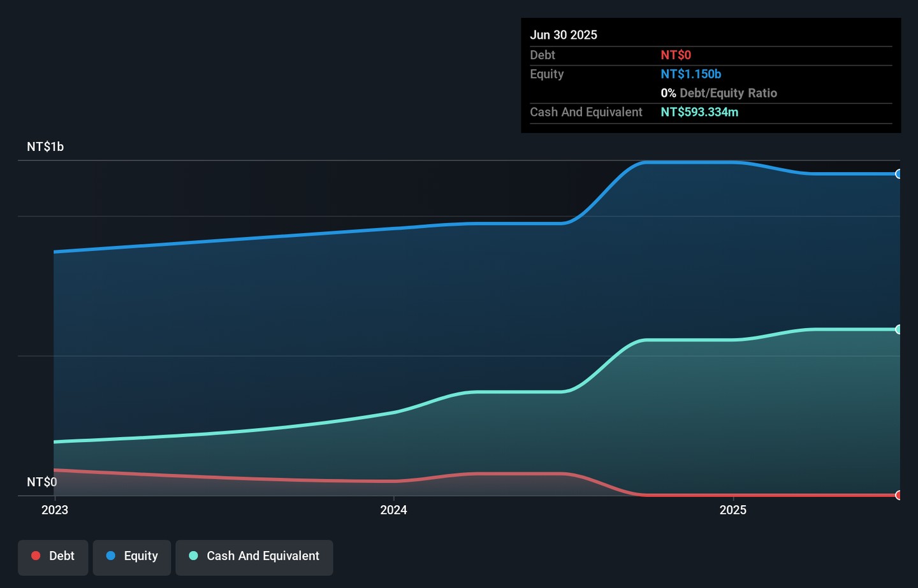This screenshot has height=588, width=918.
Task: Click the 2023 x-axis label
Action: (x=55, y=510)
